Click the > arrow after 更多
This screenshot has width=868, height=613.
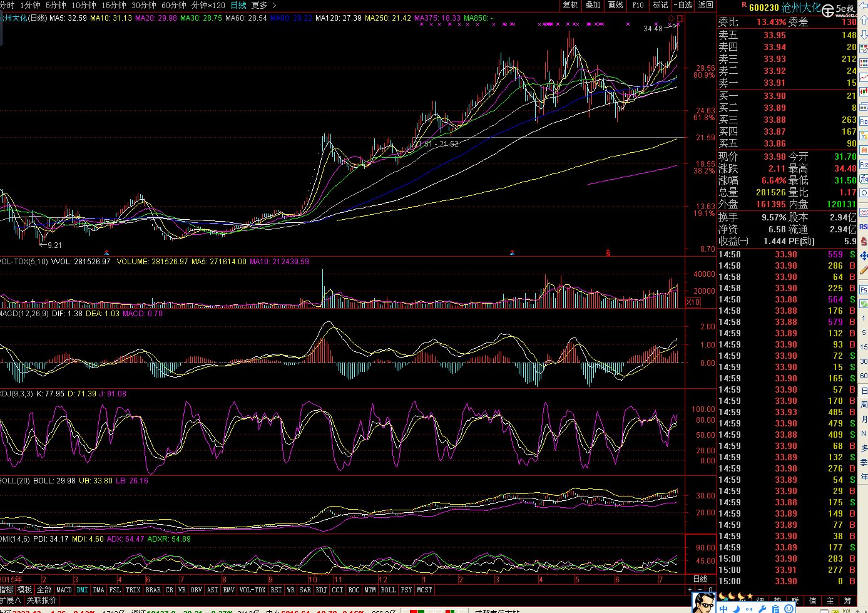pyautogui.click(x=274, y=5)
